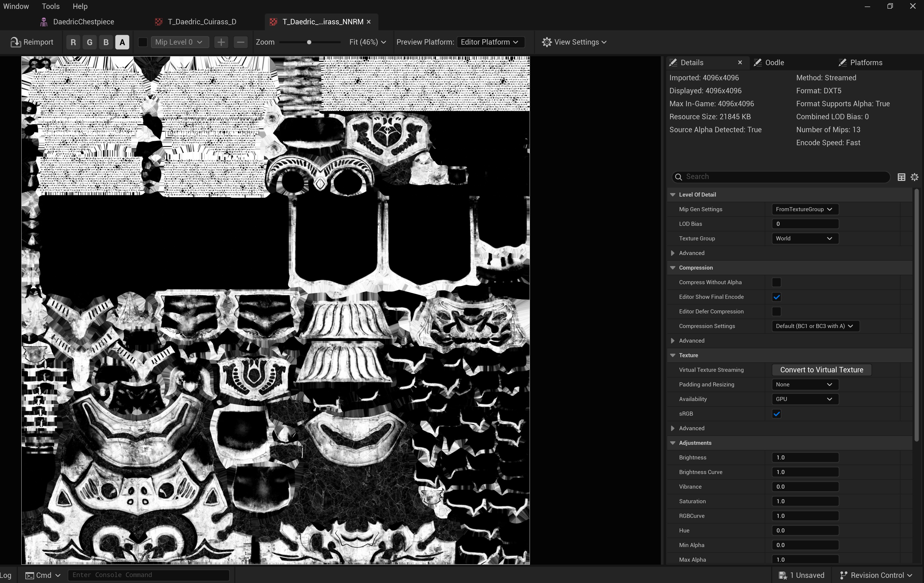This screenshot has width=924, height=583.
Task: Open the Output Log button
Action: (6, 575)
